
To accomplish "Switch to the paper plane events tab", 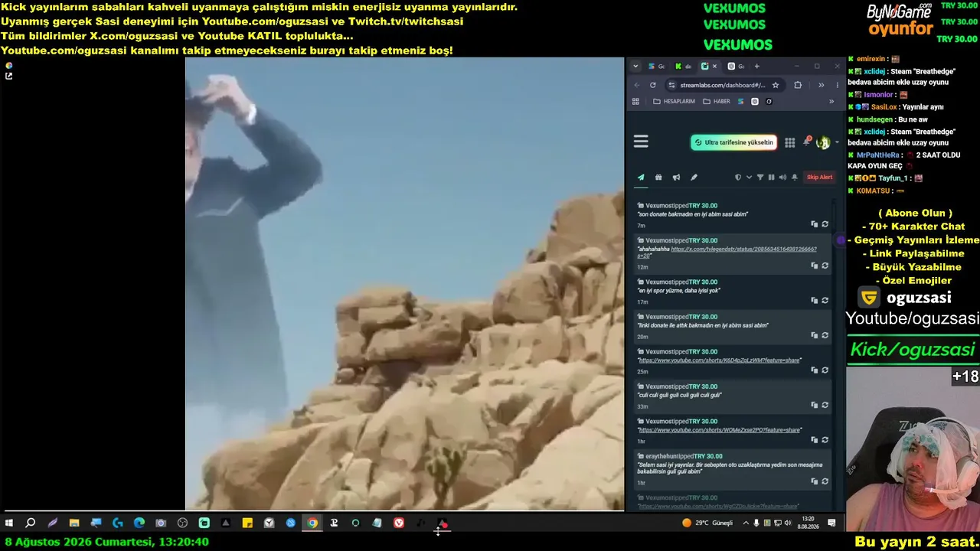I will (641, 178).
